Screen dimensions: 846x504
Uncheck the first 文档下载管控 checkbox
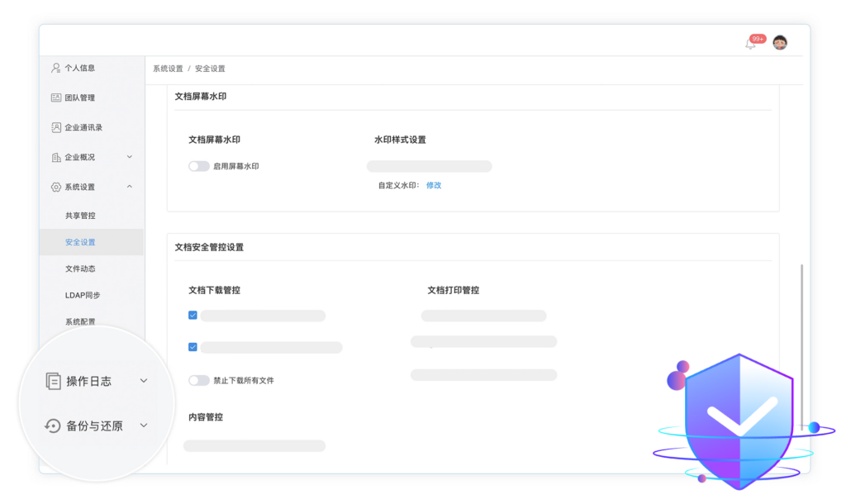[192, 315]
